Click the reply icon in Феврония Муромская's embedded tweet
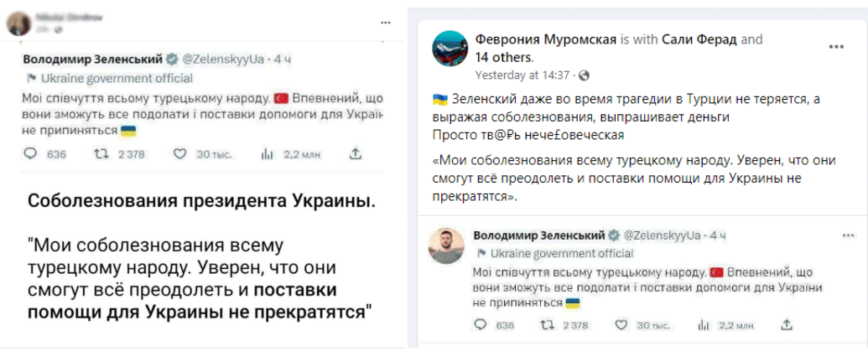 [x=481, y=324]
